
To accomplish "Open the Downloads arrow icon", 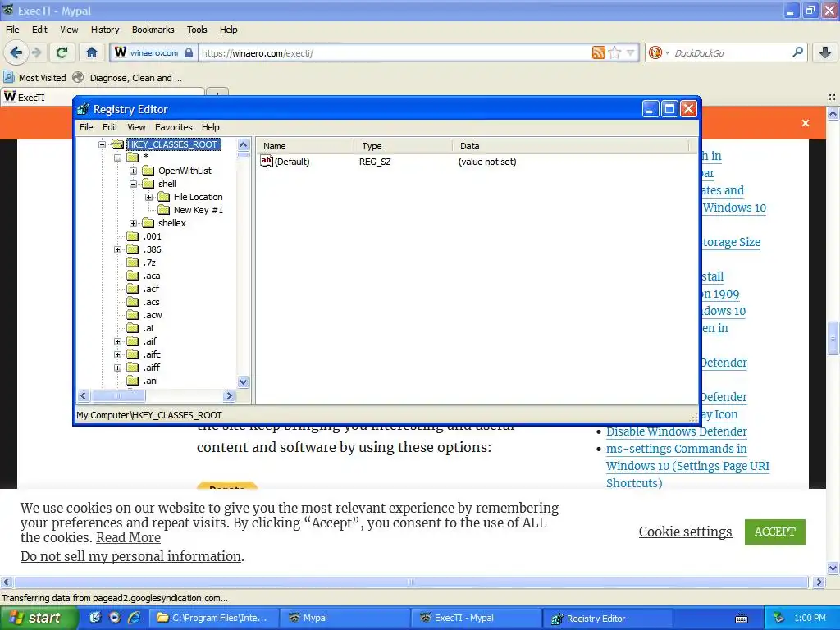I will (825, 52).
